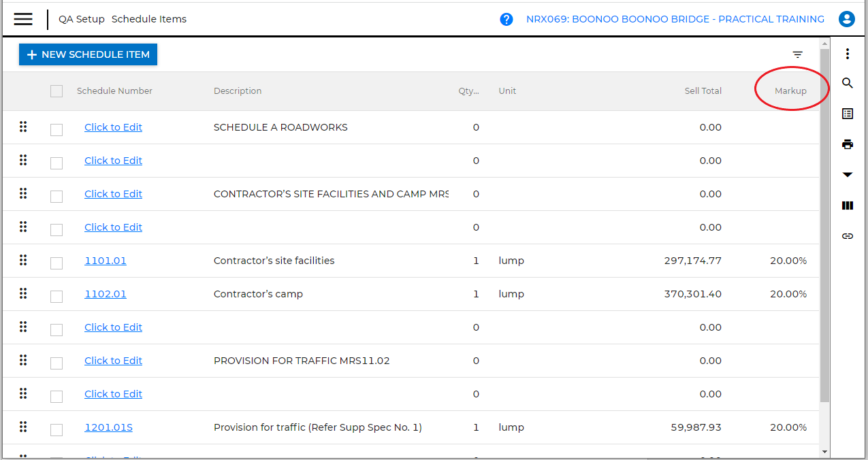
Task: Click the columns icon in the sidebar
Action: point(847,205)
